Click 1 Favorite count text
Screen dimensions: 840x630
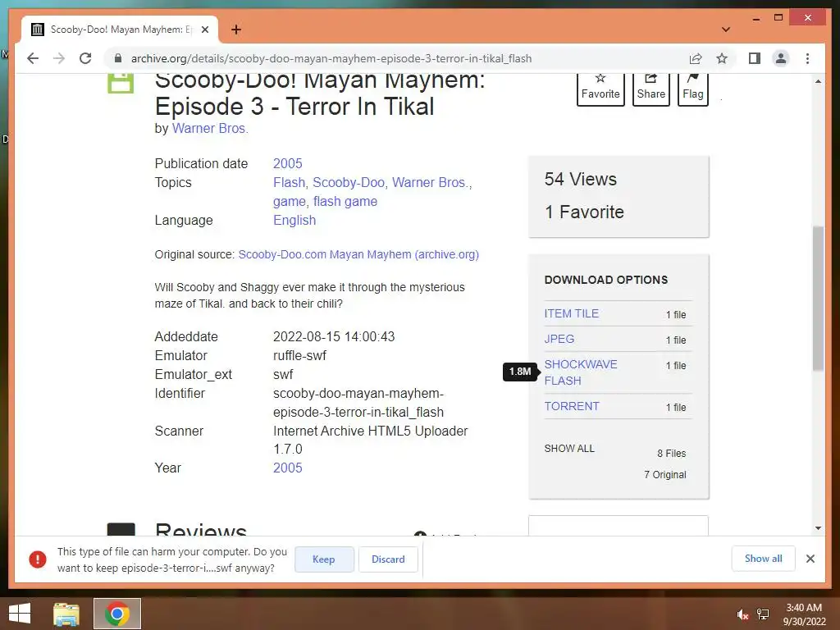pyautogui.click(x=584, y=212)
